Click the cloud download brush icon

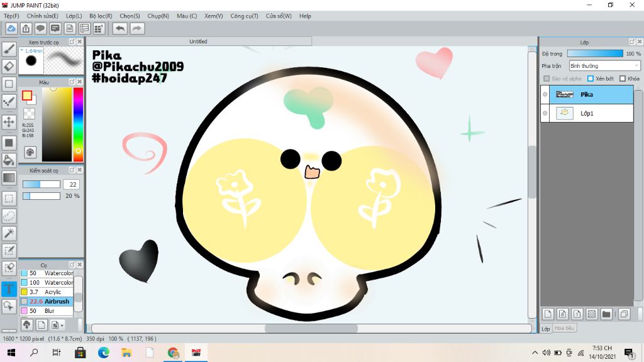click(26, 325)
